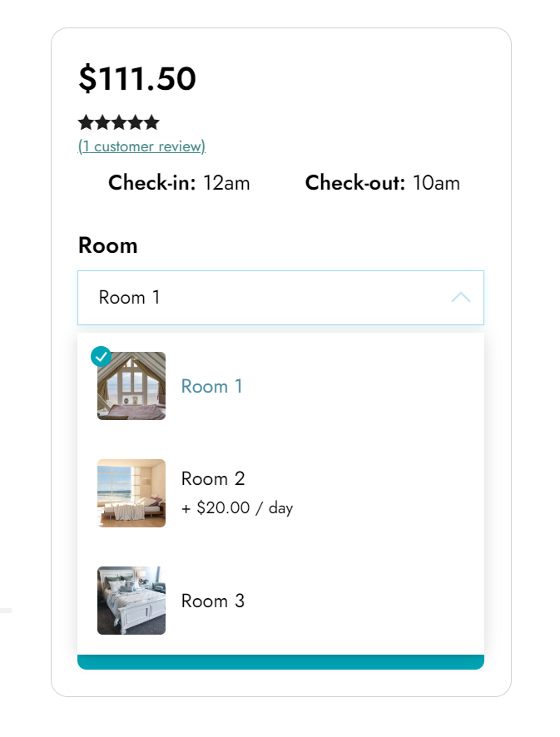Collapse the Room dropdown using the chevron arrow

(461, 298)
